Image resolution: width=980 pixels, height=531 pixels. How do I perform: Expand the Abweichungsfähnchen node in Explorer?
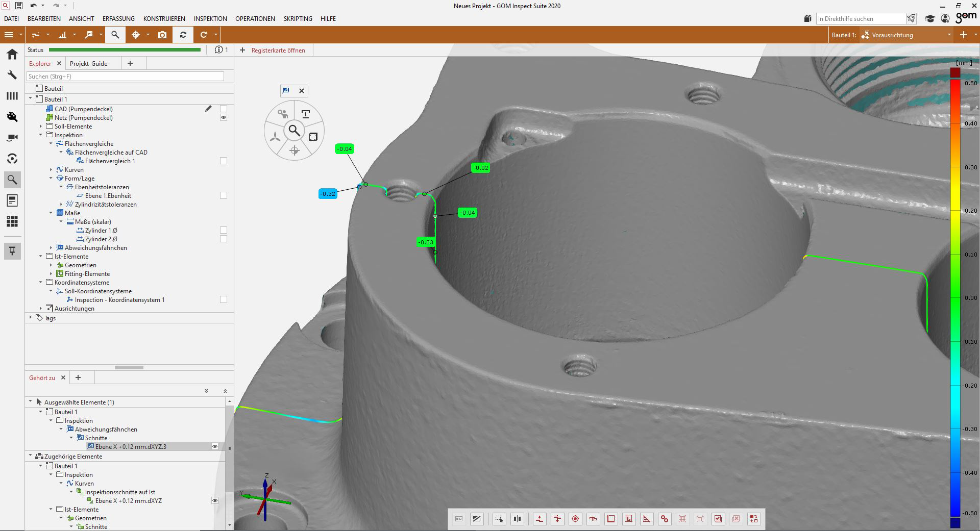pyautogui.click(x=51, y=247)
